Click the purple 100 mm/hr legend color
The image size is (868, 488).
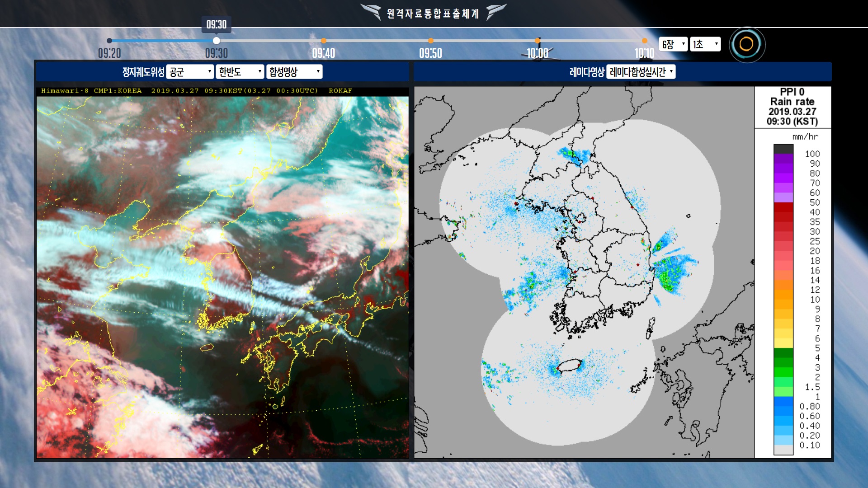(x=783, y=159)
